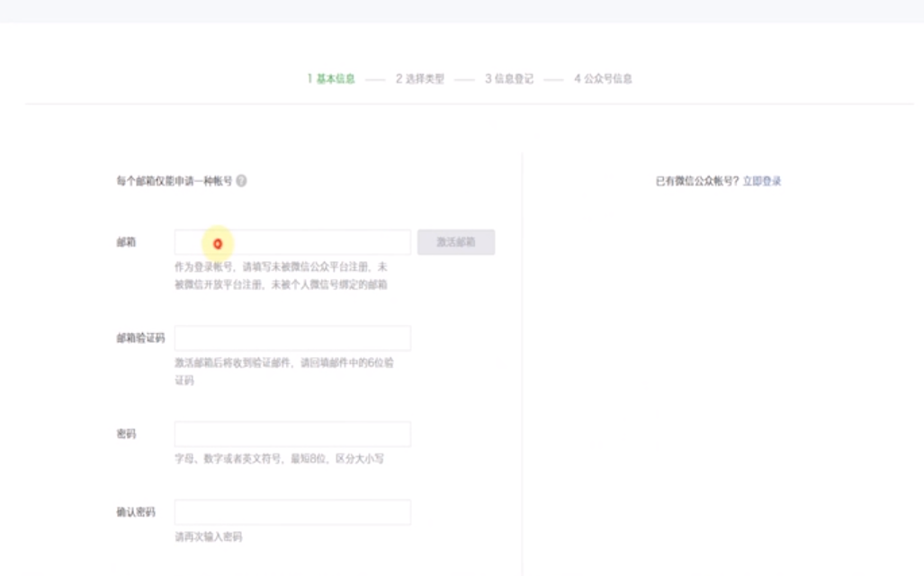This screenshot has width=924, height=576.
Task: Click the 邮箱验证码 verification code field
Action: coord(292,338)
